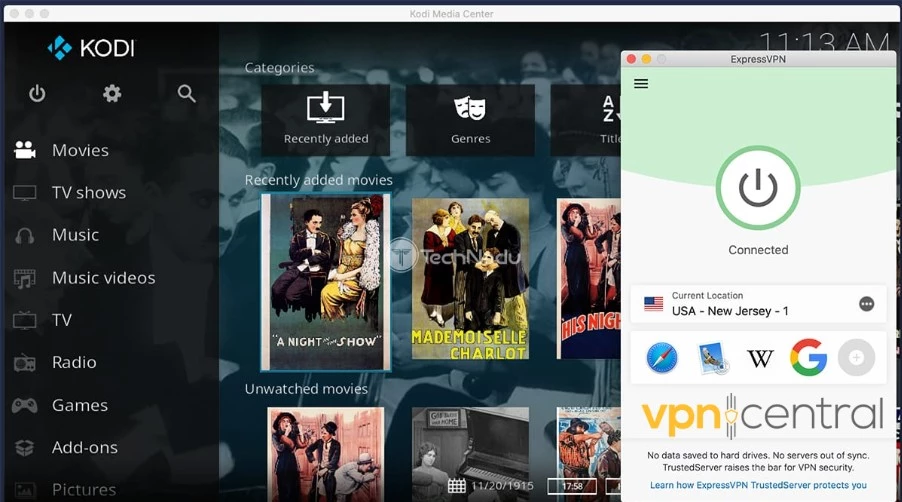Click the Radio icon in sidebar
The height and width of the screenshot is (502, 902).
pos(25,363)
